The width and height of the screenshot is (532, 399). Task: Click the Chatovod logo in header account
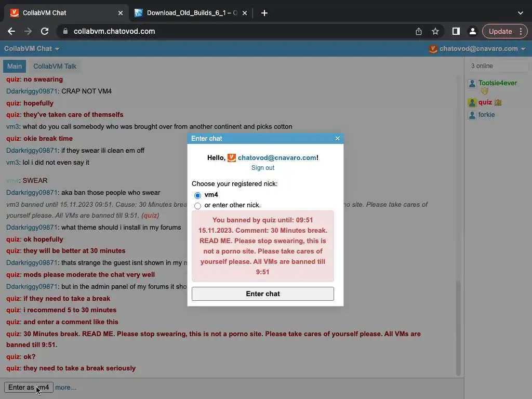pos(433,49)
